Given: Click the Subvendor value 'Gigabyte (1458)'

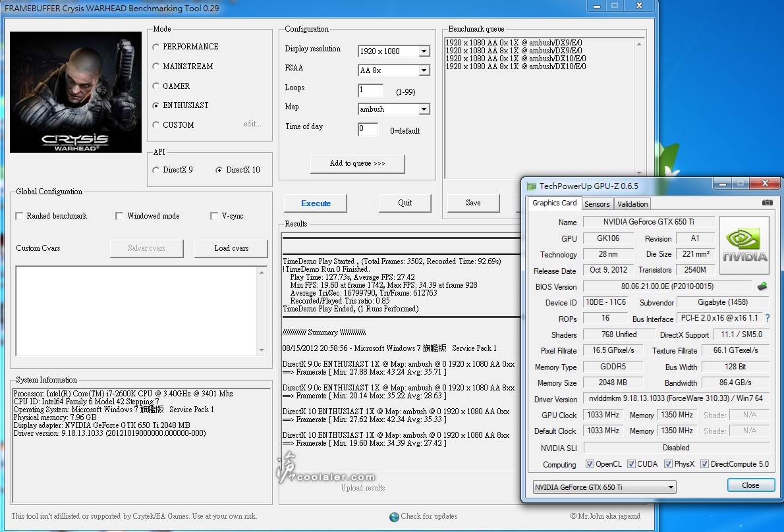Looking at the screenshot, I should click(723, 302).
